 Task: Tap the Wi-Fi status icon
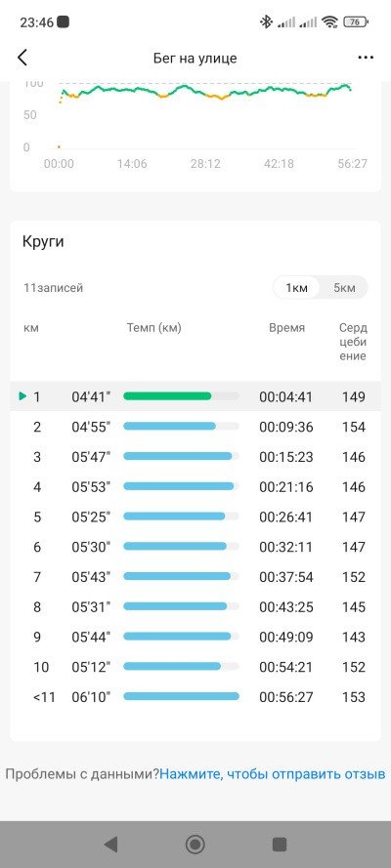click(330, 22)
